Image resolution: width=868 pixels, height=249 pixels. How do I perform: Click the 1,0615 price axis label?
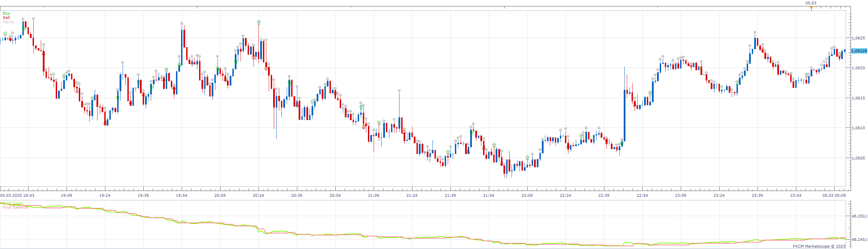858,98
